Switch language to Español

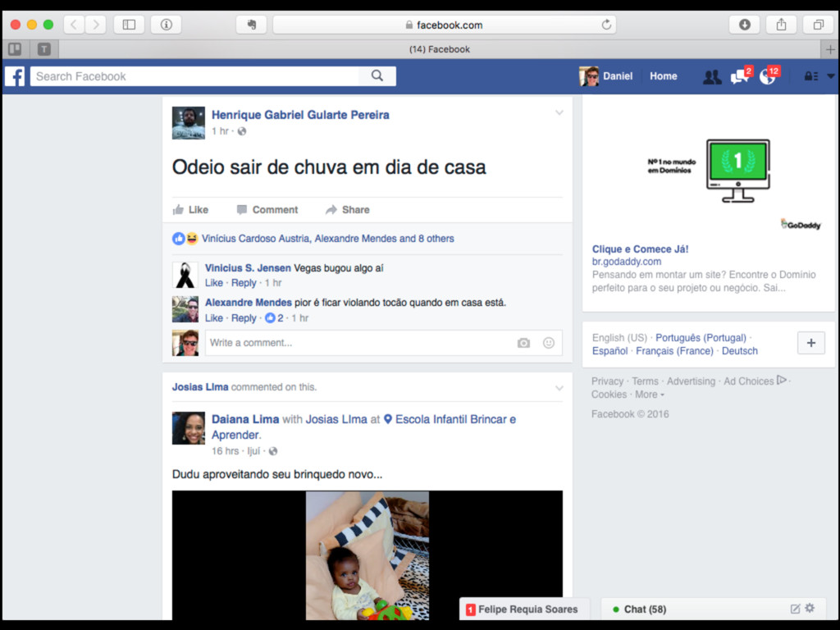pos(609,351)
